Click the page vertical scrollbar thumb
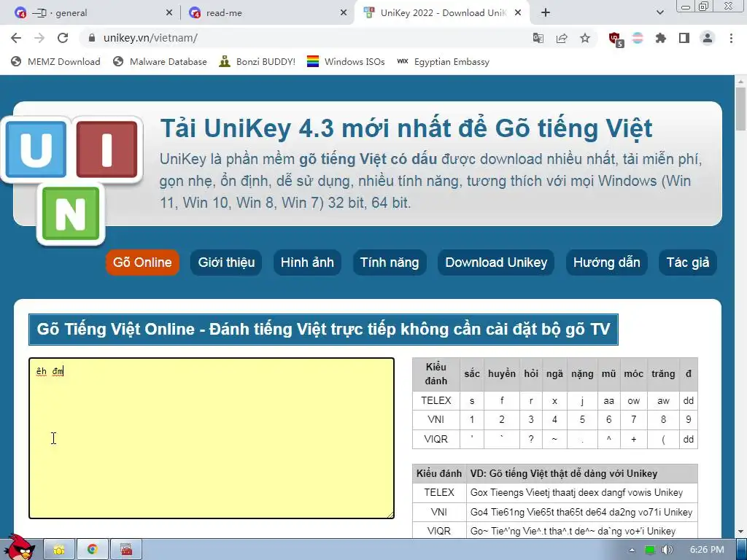The width and height of the screenshot is (747, 560). click(740, 109)
